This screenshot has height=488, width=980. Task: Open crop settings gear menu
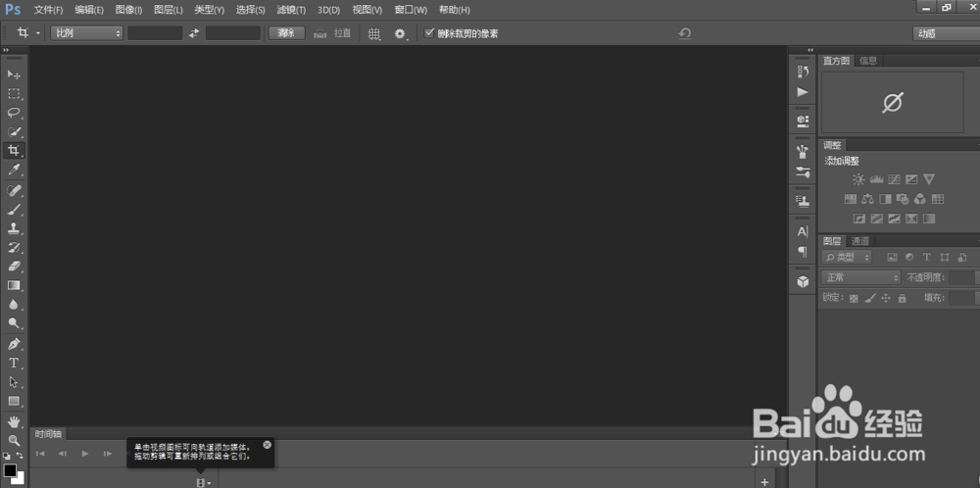point(401,33)
